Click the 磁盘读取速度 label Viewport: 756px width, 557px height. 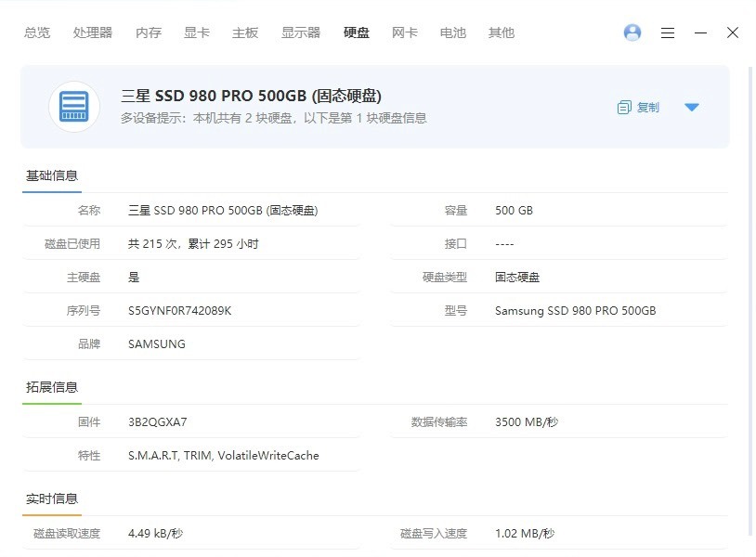(67, 534)
